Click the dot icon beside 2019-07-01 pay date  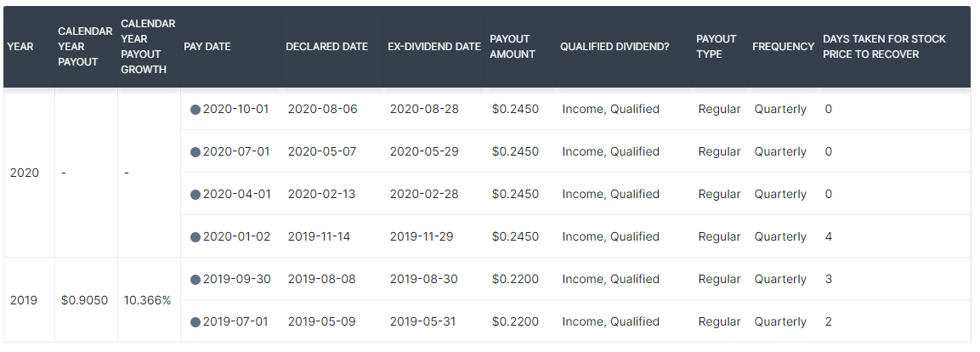[195, 322]
